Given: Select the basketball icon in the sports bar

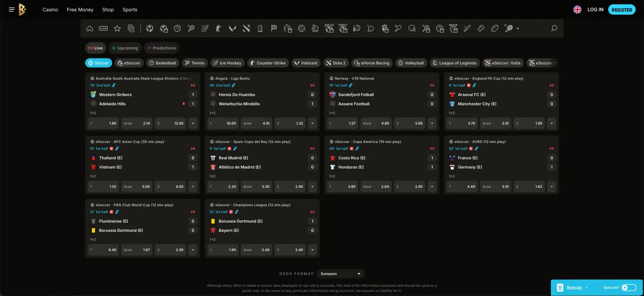Looking at the screenshot, I should click(177, 29).
